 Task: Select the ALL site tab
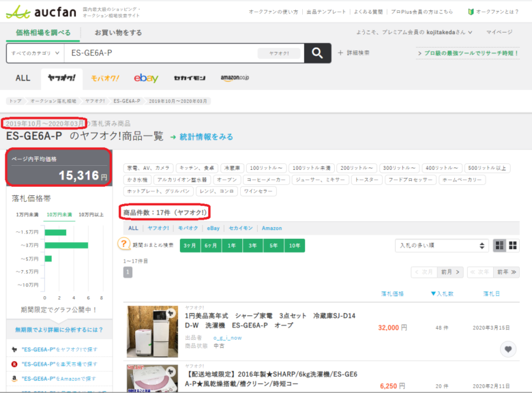(23, 78)
